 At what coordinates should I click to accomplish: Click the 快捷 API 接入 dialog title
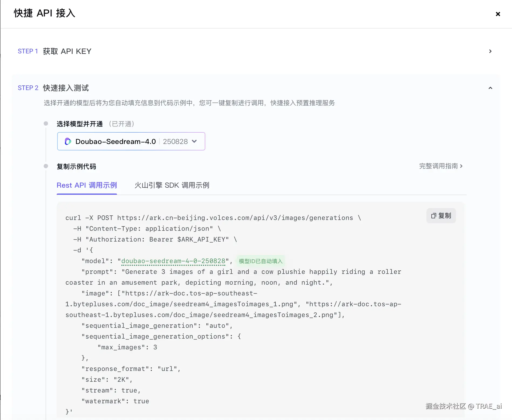click(x=45, y=13)
